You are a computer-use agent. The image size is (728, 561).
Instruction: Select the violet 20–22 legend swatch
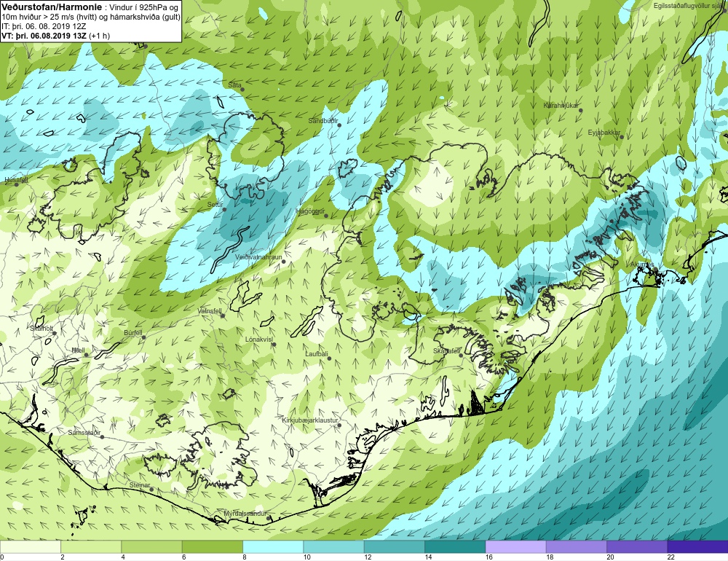pyautogui.click(x=637, y=546)
